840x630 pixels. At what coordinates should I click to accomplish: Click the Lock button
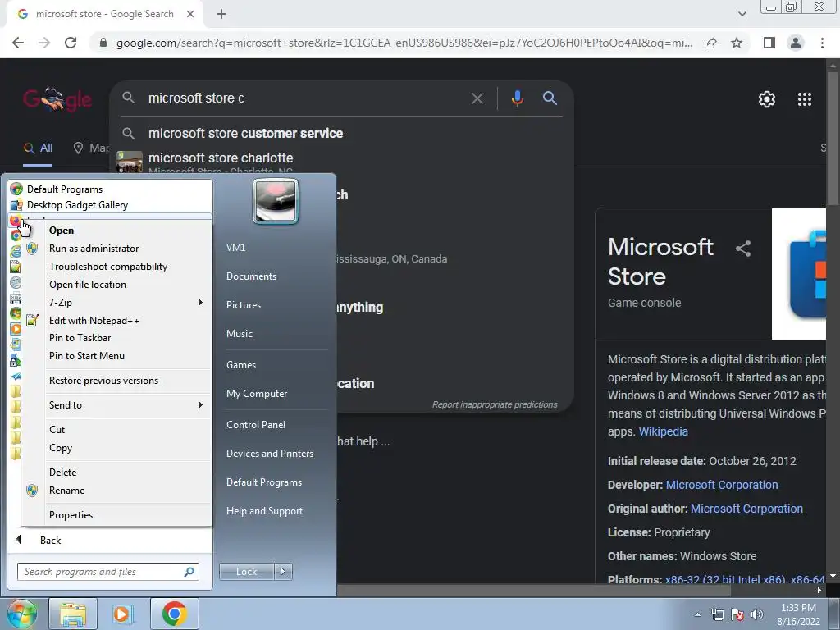point(246,572)
